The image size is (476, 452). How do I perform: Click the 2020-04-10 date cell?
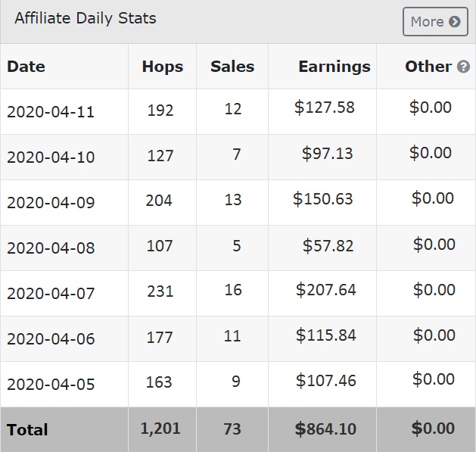(x=51, y=157)
